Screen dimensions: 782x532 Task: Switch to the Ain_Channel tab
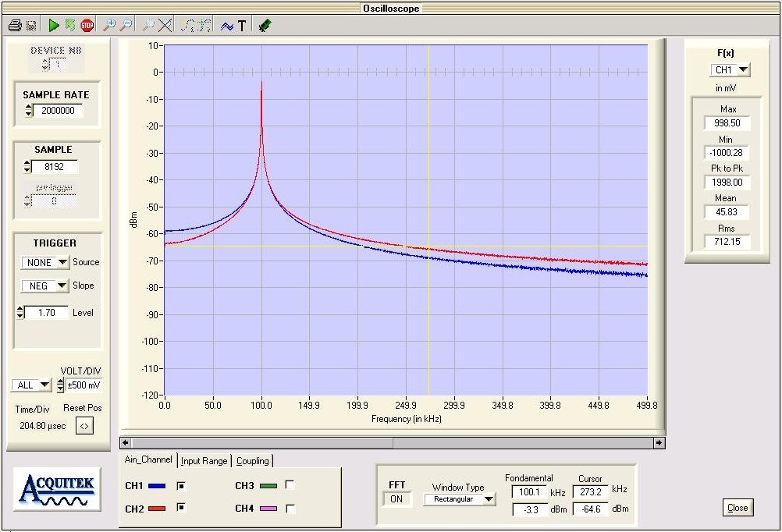point(148,459)
